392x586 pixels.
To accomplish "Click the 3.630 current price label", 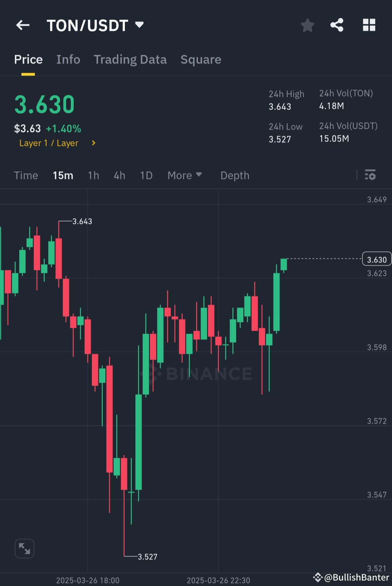I will pos(377,259).
